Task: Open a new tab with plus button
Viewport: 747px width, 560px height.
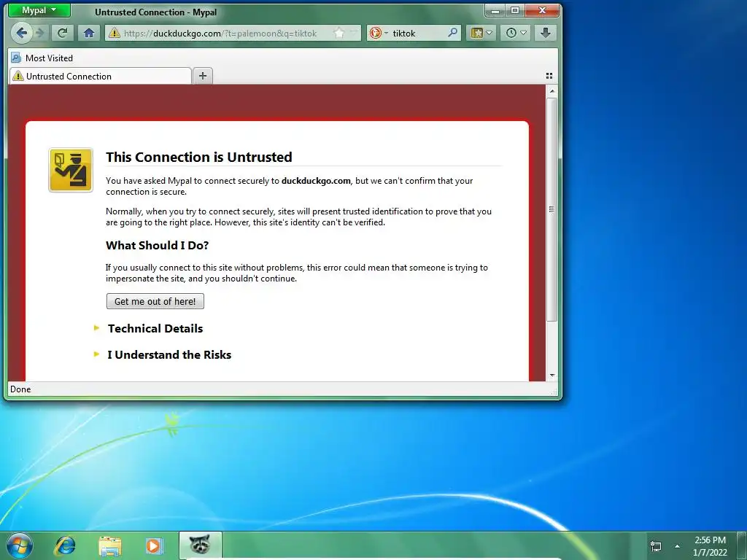Action: point(203,76)
